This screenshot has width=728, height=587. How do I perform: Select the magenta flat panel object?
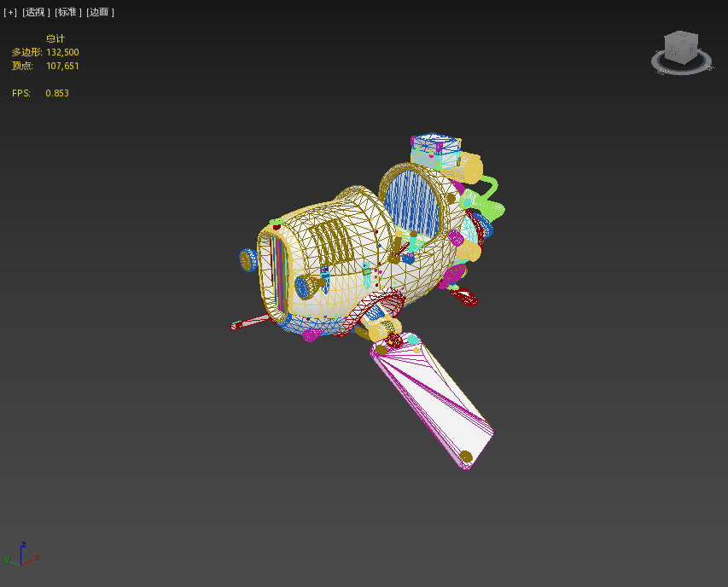coord(432,401)
